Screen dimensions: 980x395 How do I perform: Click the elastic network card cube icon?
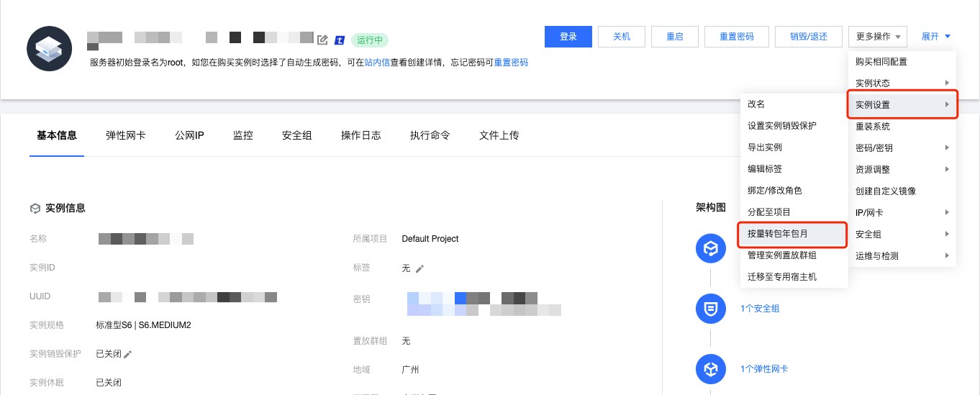click(710, 369)
